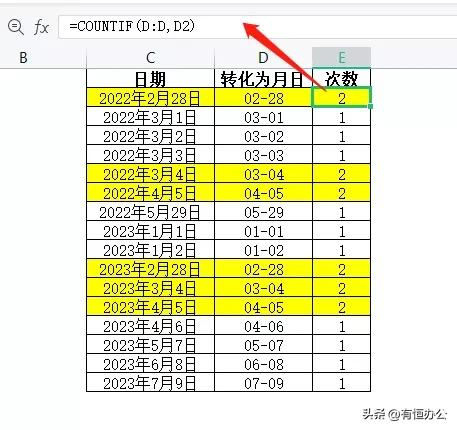Screen dimensions: 457x430
Task: Click the 01-02 cell
Action: click(263, 249)
